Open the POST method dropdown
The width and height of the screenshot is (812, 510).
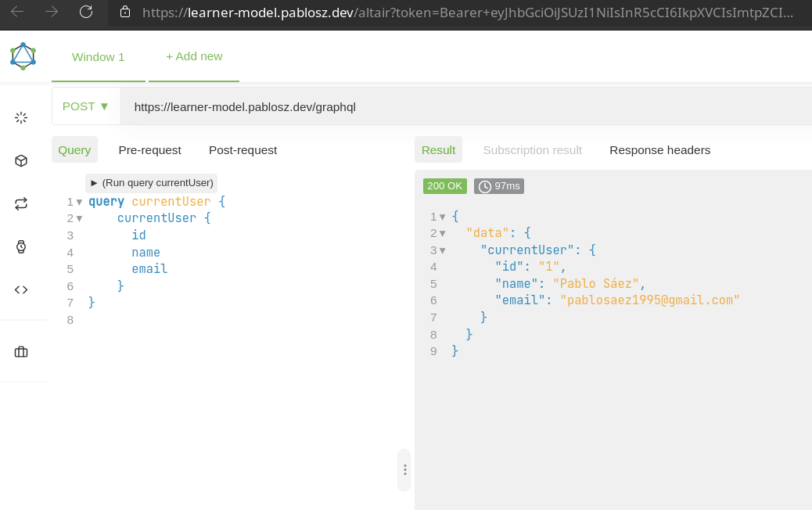tap(86, 106)
